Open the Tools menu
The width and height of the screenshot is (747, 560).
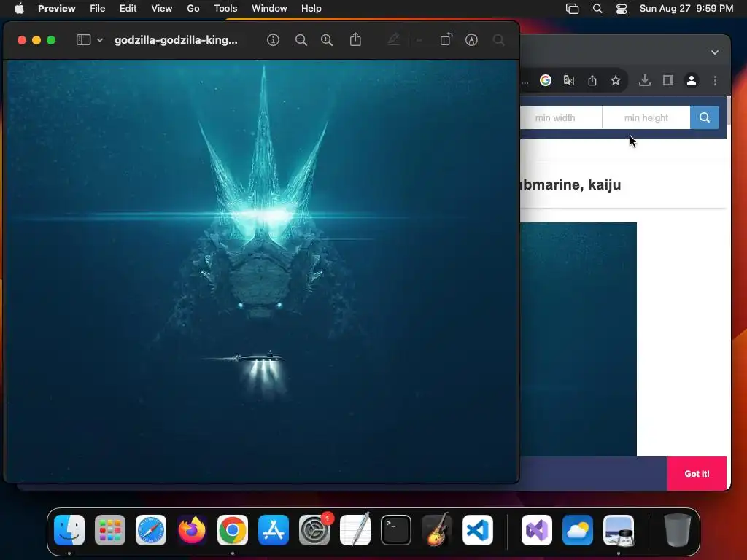225,9
